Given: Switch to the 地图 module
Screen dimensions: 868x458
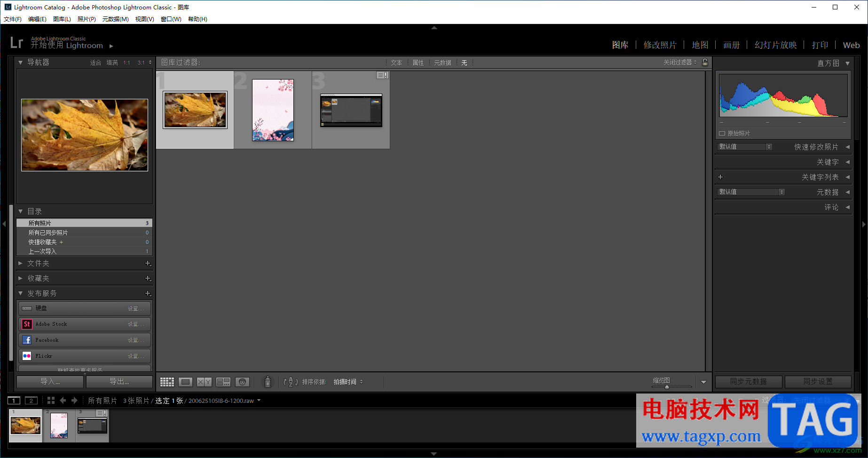Looking at the screenshot, I should click(x=700, y=45).
